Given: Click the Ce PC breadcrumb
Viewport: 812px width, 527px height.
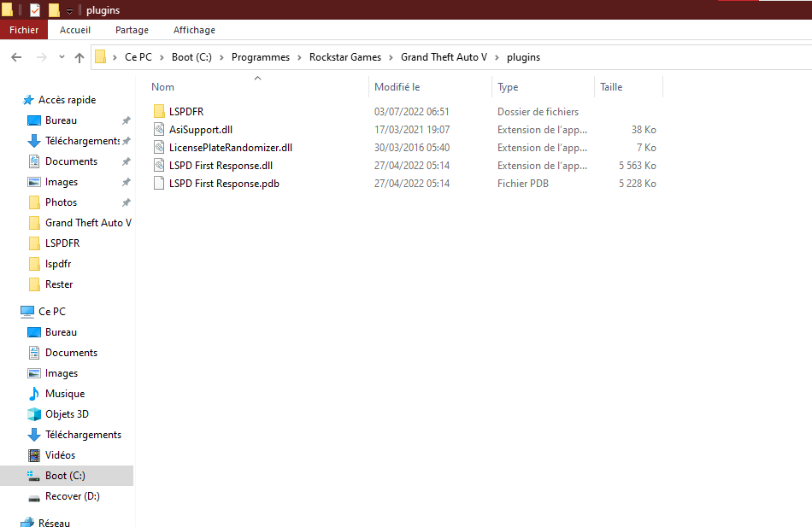Looking at the screenshot, I should 138,57.
